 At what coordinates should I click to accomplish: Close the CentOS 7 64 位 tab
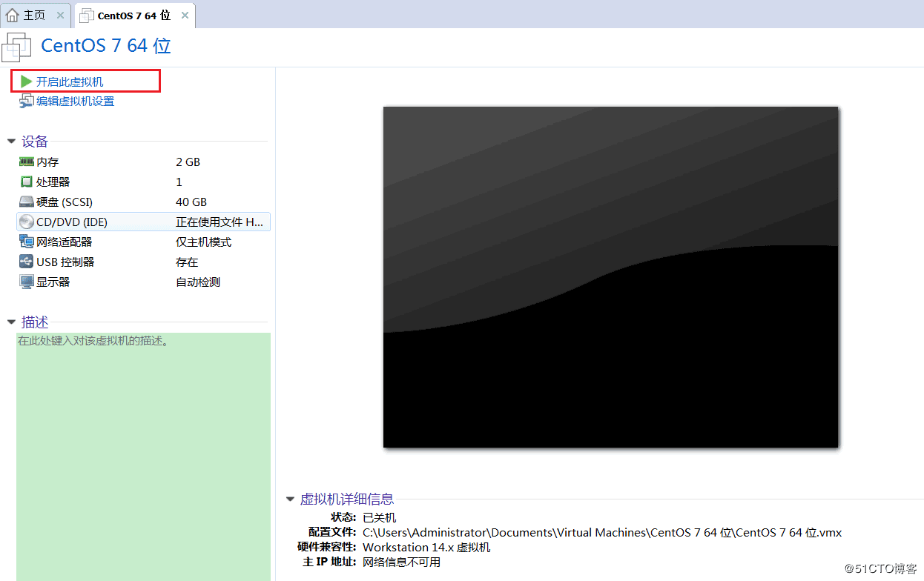185,15
